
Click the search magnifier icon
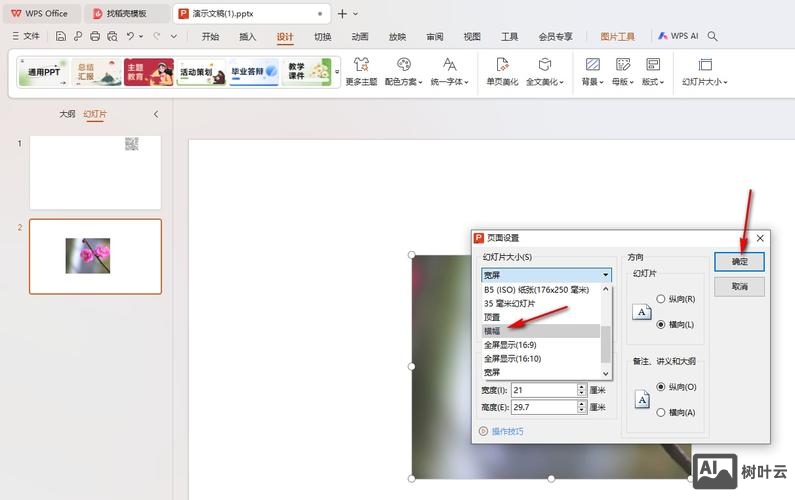712,36
